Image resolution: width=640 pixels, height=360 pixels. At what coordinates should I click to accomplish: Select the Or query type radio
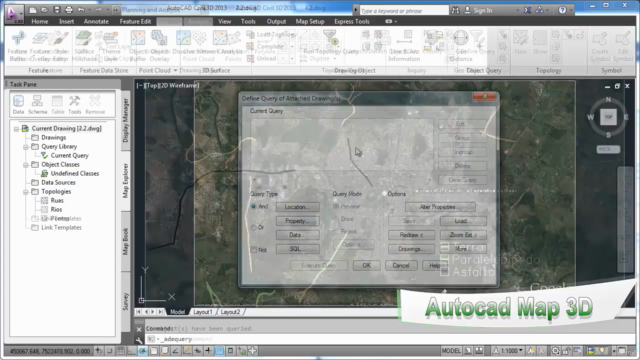pos(253,227)
